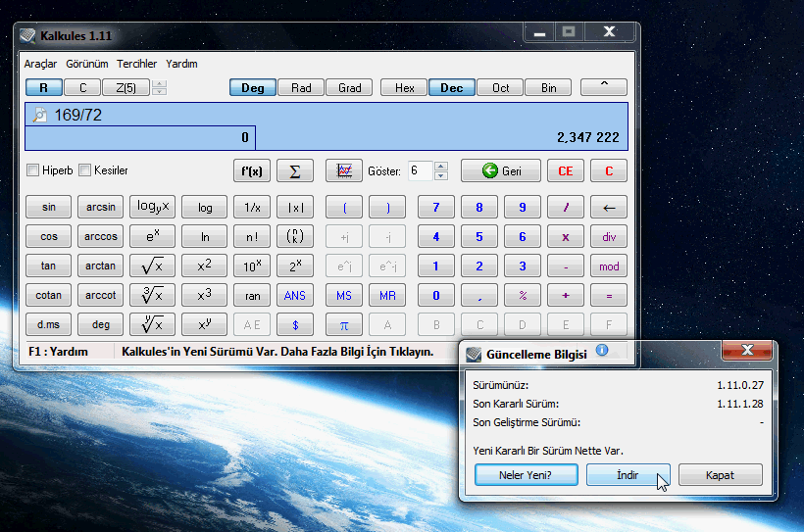The height and width of the screenshot is (532, 804).
Task: Switch number base to Bin
Action: [x=549, y=87]
